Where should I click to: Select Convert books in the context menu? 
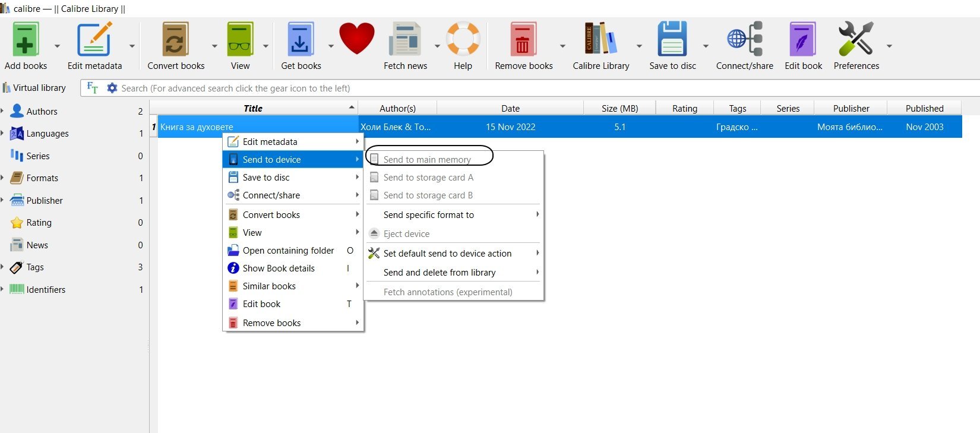[x=293, y=214]
